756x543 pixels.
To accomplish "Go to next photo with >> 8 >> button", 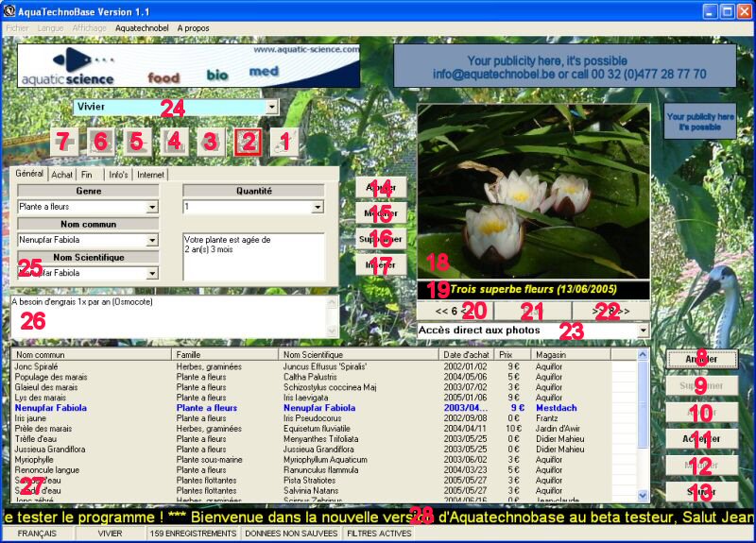I will pos(611,311).
